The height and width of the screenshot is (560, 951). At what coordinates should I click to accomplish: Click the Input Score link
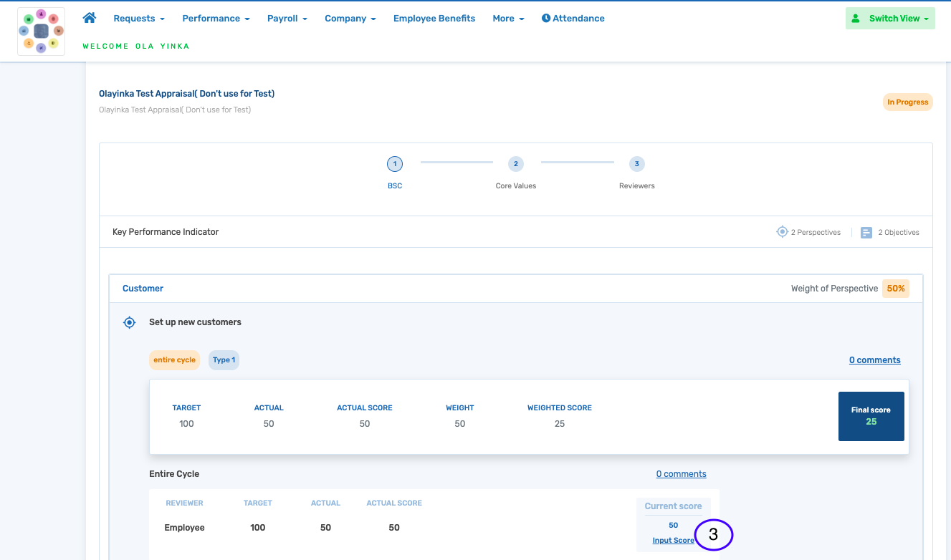click(x=673, y=541)
